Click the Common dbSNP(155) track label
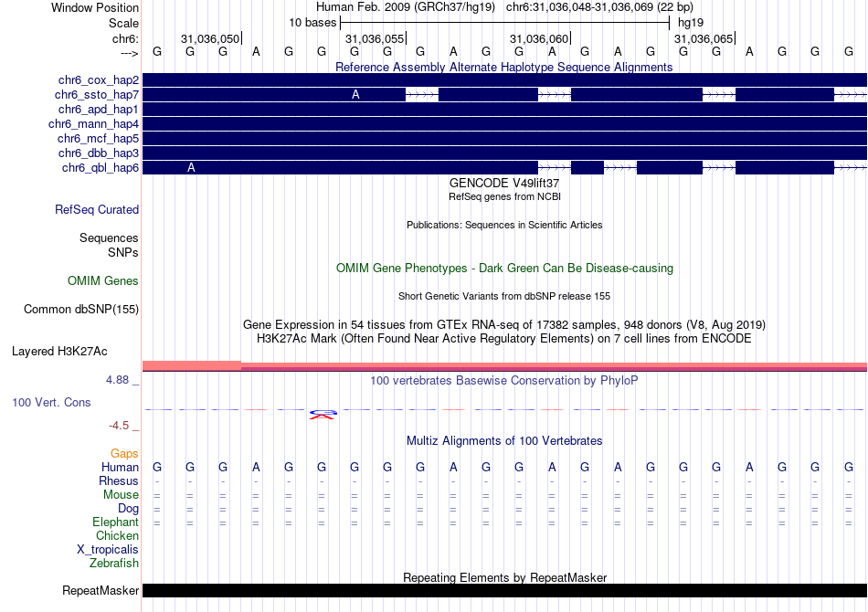 coord(80,310)
